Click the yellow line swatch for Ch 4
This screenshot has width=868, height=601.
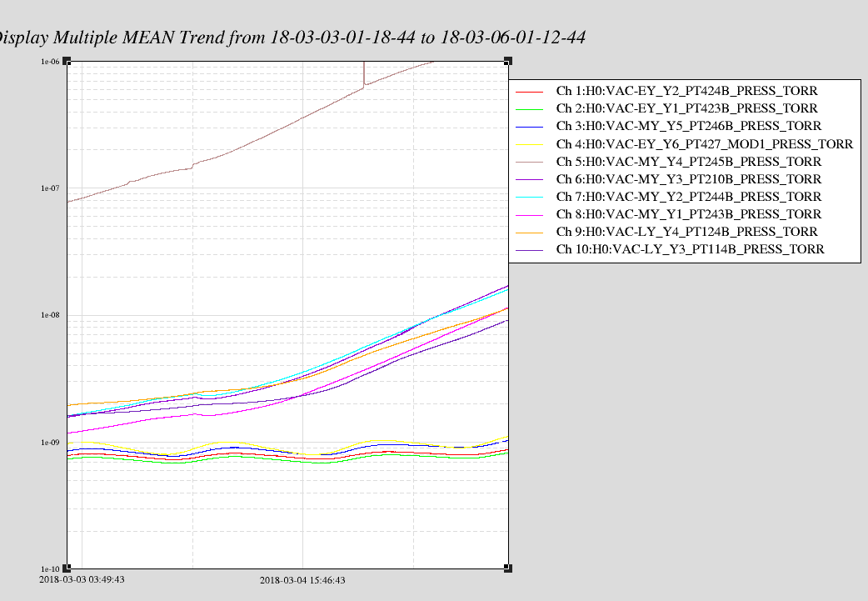click(529, 145)
